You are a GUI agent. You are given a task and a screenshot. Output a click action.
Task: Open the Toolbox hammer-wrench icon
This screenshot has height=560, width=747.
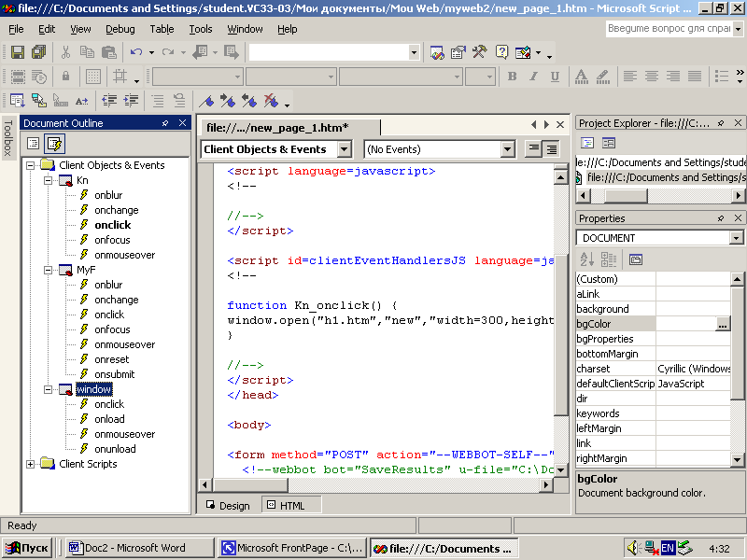coord(479,52)
